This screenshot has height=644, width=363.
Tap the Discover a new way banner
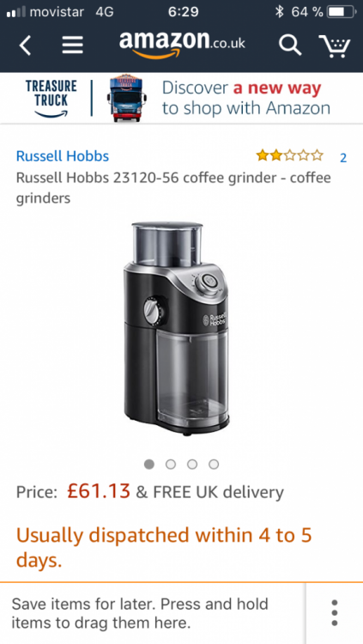(x=246, y=98)
